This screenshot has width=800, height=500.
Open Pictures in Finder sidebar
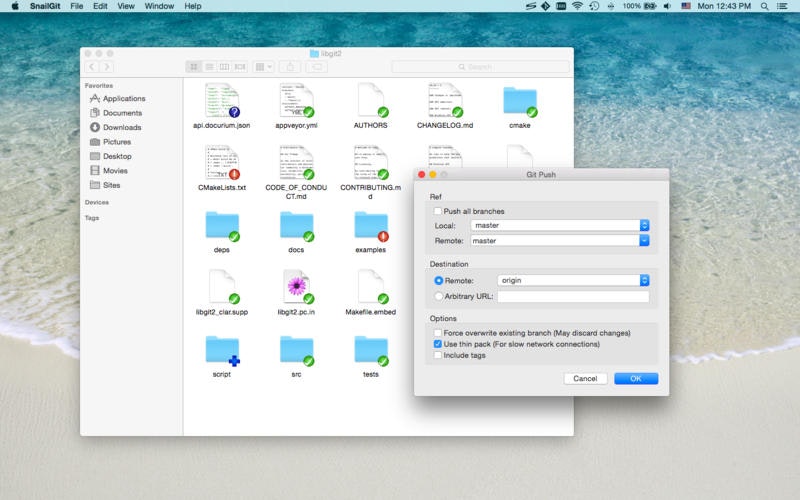click(x=110, y=142)
